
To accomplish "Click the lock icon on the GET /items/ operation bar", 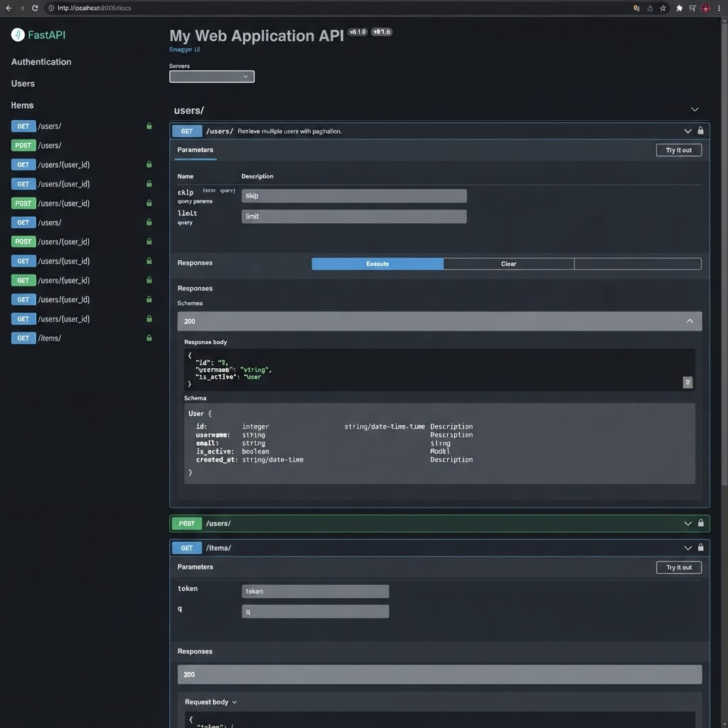I will click(x=700, y=548).
